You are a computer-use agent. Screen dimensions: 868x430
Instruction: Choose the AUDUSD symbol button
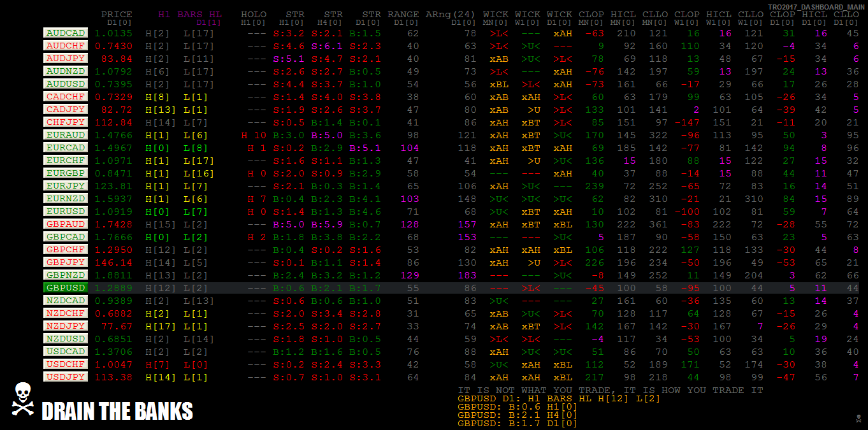[66, 83]
